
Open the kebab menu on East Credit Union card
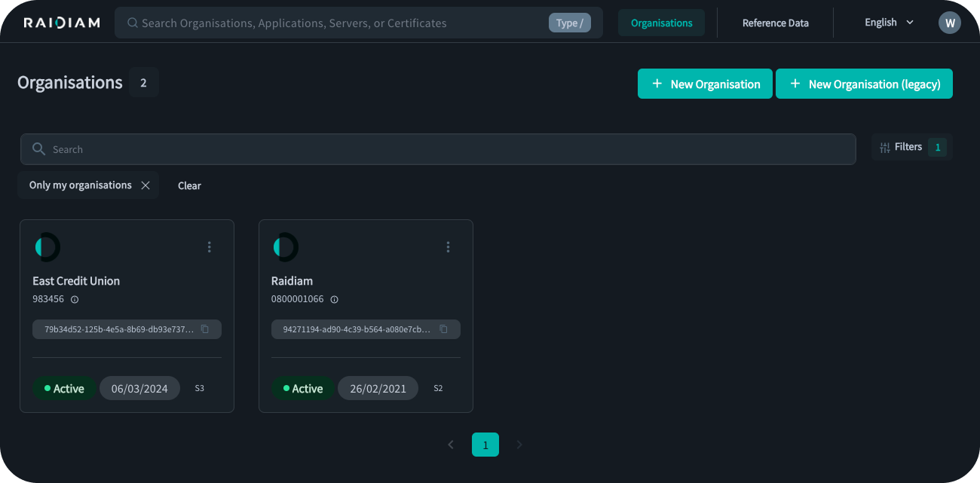coord(209,246)
